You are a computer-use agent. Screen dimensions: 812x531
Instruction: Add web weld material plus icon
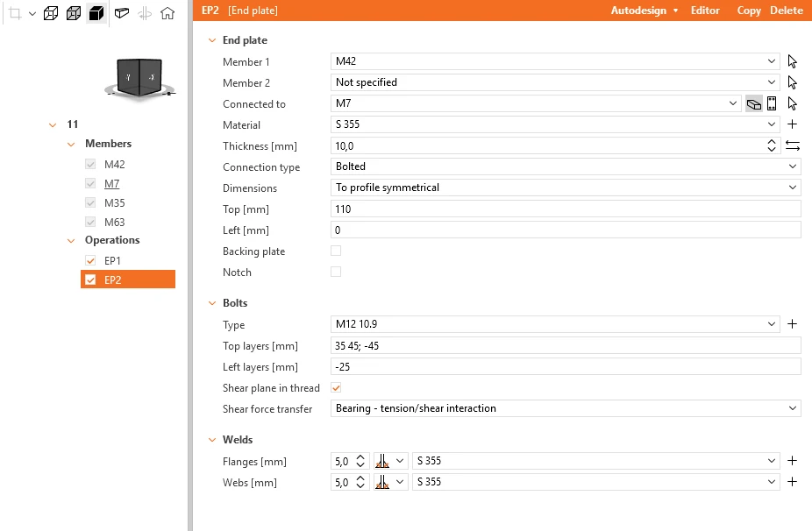click(793, 482)
